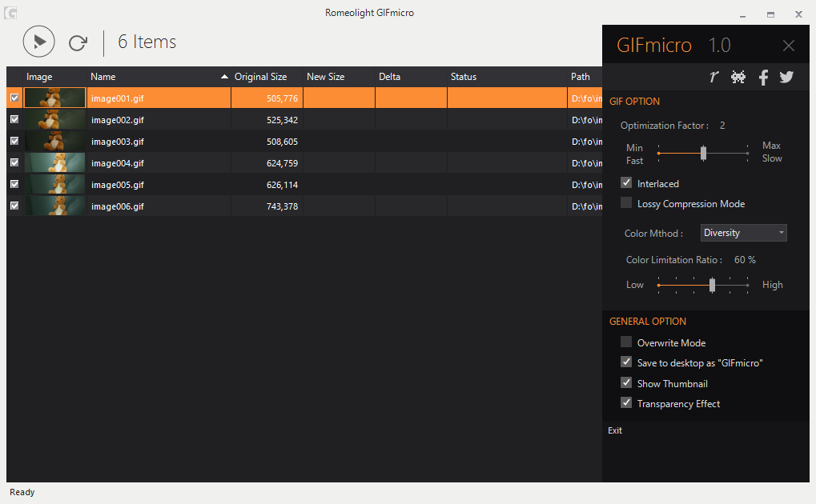
Task: Click the Twitter bird icon
Action: [x=786, y=77]
